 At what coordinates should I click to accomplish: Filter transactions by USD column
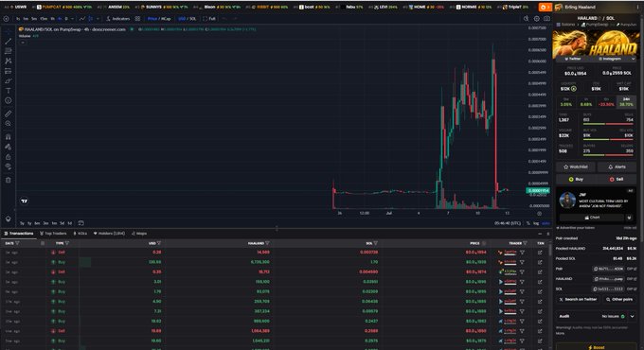(x=158, y=243)
